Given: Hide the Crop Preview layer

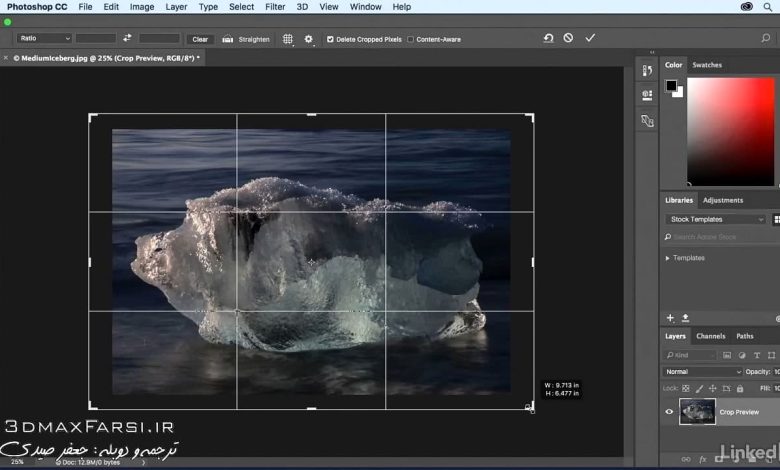Looking at the screenshot, I should click(669, 412).
